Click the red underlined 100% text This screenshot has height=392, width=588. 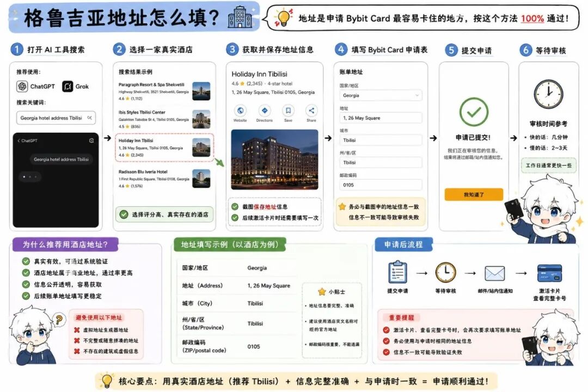tap(532, 18)
